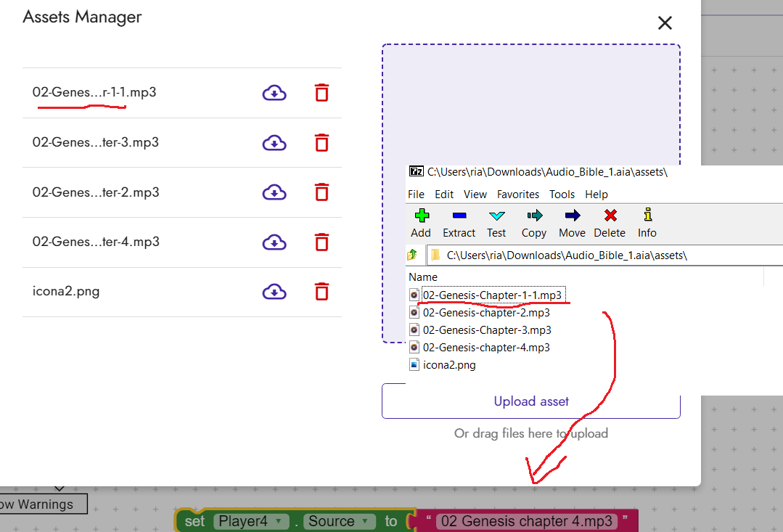This screenshot has width=783, height=532.
Task: Click the 7-Zip address path field
Action: (602, 255)
